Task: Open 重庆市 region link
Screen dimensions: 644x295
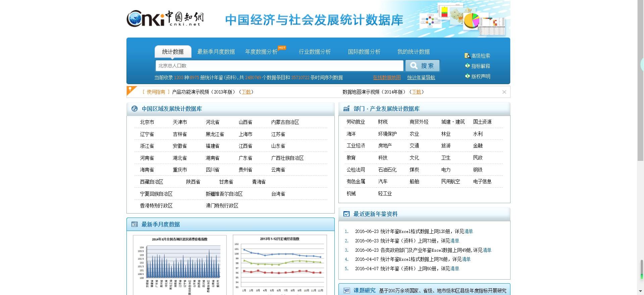Action: [x=180, y=170]
